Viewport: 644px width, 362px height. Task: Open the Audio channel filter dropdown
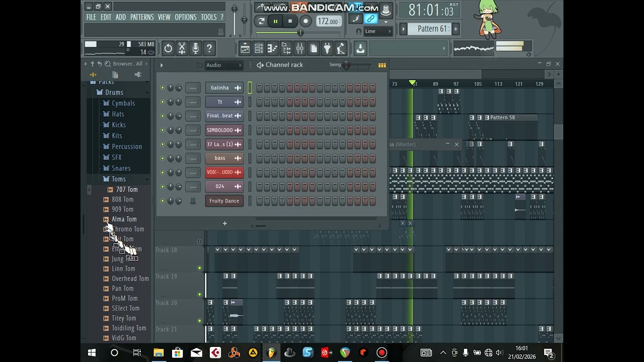224,65
